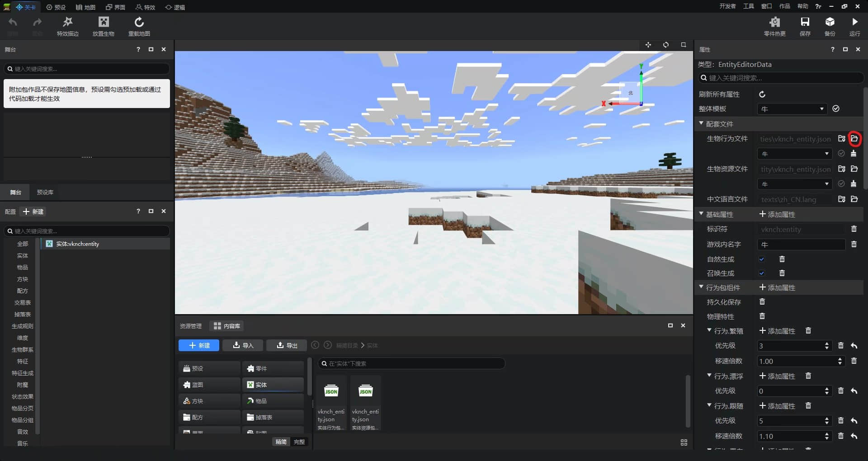Open the 工具 menu
868x461 pixels.
(x=748, y=6)
